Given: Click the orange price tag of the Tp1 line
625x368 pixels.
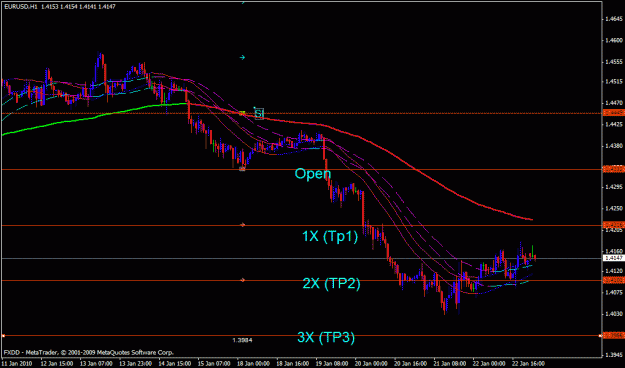Looking at the screenshot, I should click(614, 225).
